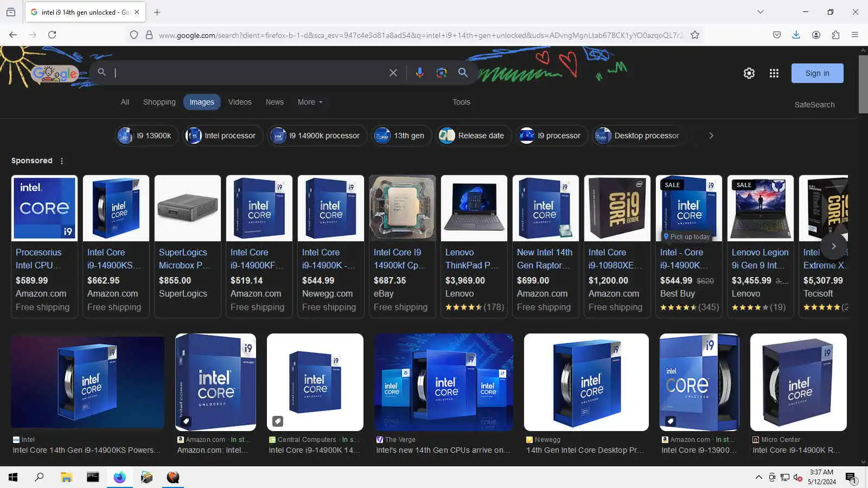868x488 pixels.
Task: Open the Lenovo Legion 9i Gen 9 listing
Action: 760,246
